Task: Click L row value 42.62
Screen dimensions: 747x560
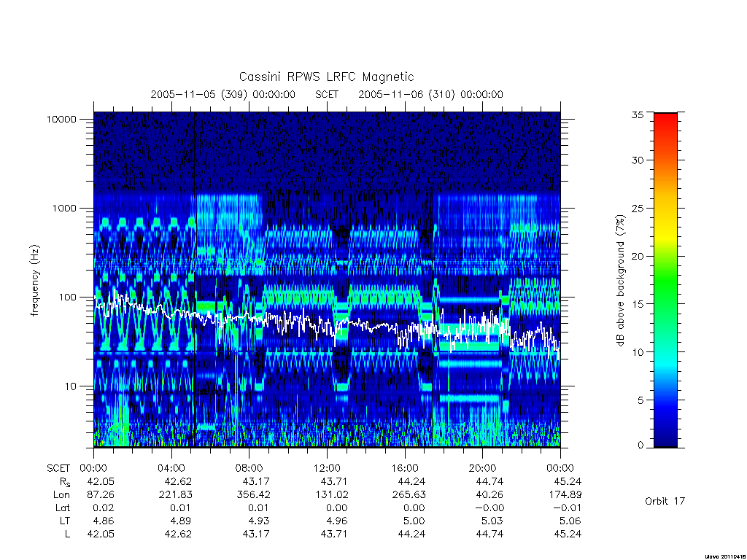Action: pyautogui.click(x=178, y=534)
